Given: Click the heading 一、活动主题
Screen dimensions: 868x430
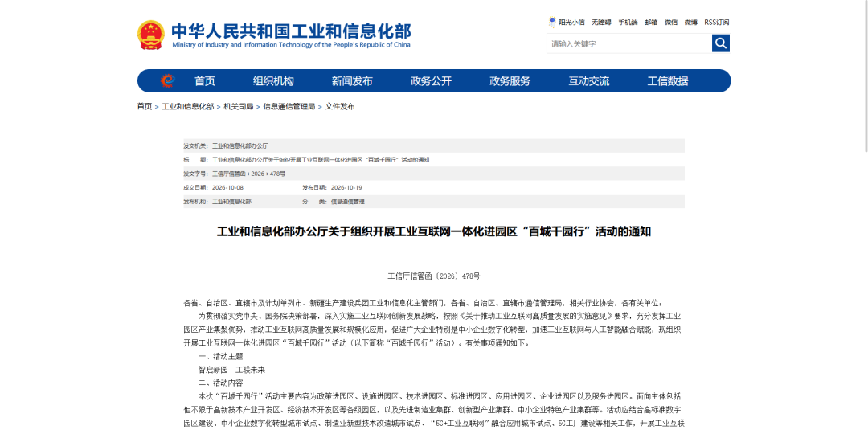Looking at the screenshot, I should pyautogui.click(x=220, y=356).
